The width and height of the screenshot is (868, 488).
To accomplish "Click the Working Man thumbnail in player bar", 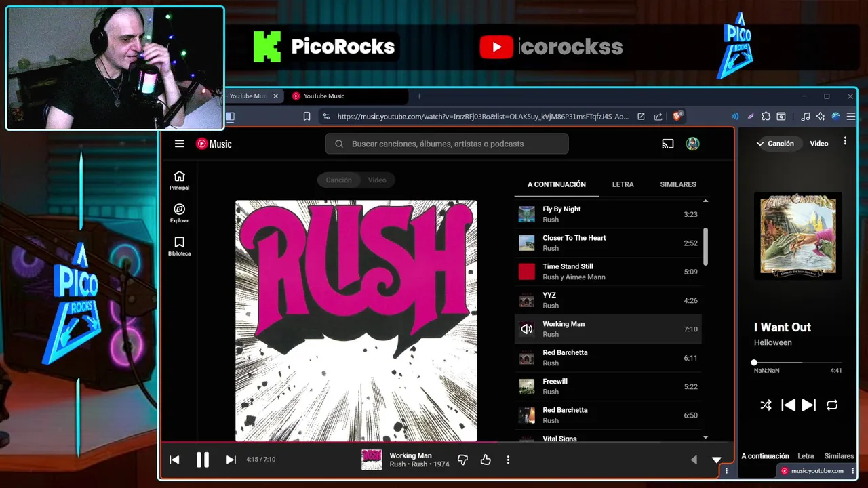I will tap(372, 460).
